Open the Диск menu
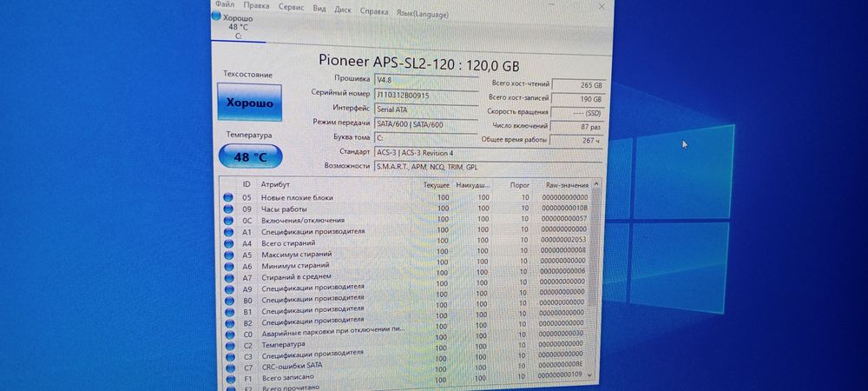This screenshot has height=391, width=868. click(x=343, y=10)
